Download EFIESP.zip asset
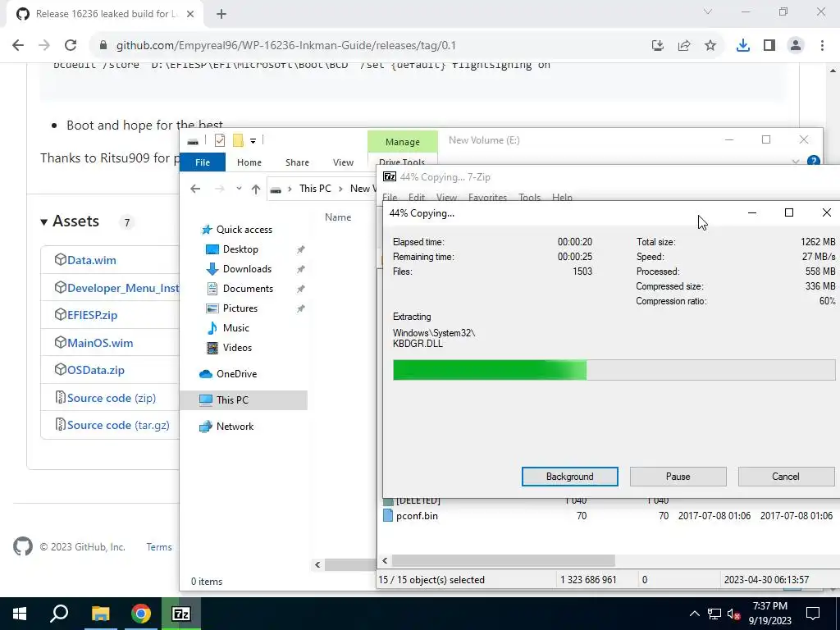This screenshot has width=840, height=630. [92, 315]
